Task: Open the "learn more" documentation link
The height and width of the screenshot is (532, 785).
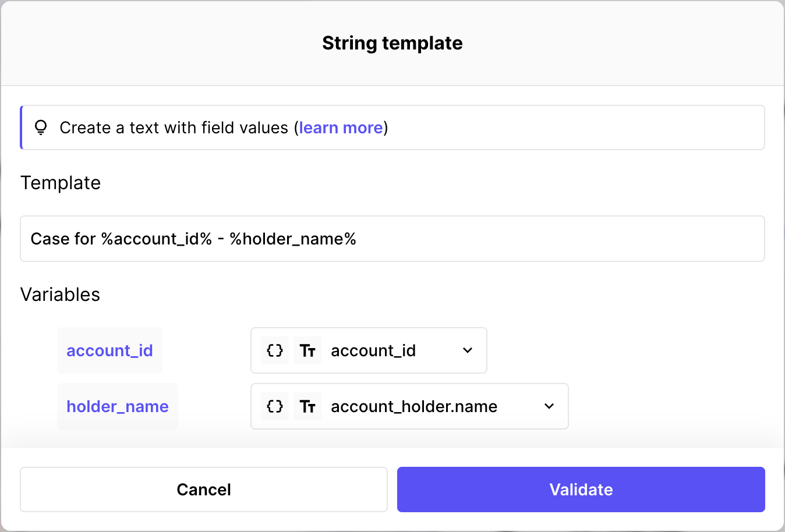Action: [341, 127]
